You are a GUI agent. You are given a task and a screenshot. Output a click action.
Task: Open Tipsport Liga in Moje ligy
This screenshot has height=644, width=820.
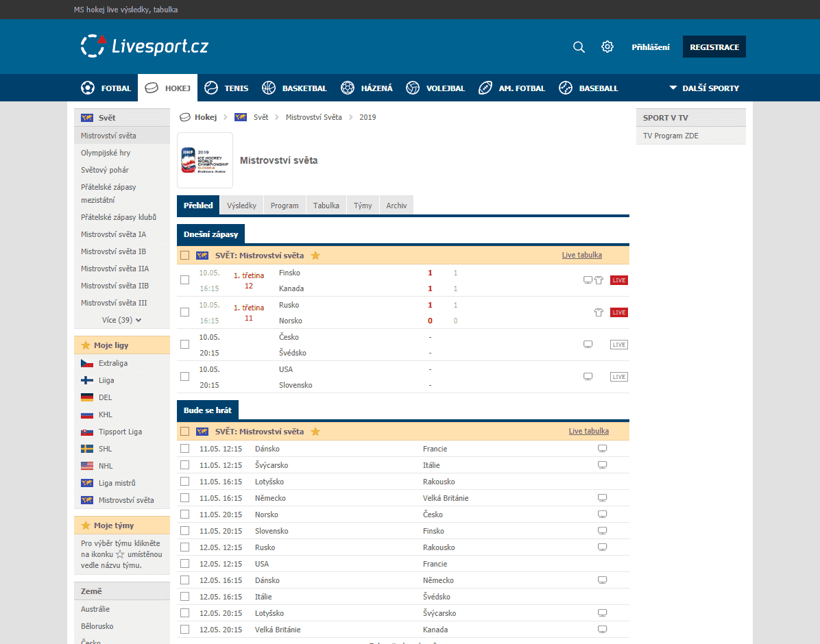click(120, 432)
